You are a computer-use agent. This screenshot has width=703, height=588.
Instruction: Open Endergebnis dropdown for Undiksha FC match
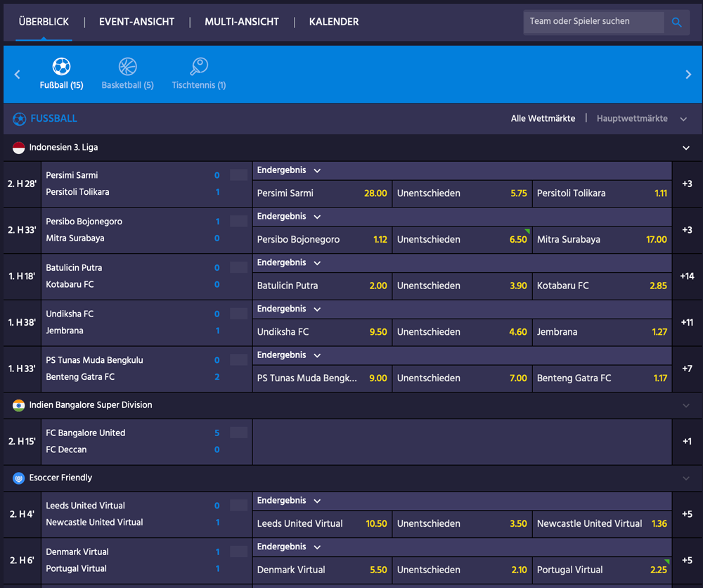click(x=289, y=309)
